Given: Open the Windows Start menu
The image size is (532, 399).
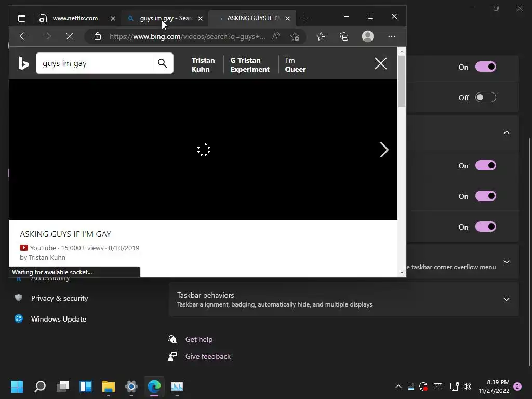Looking at the screenshot, I should 17,387.
